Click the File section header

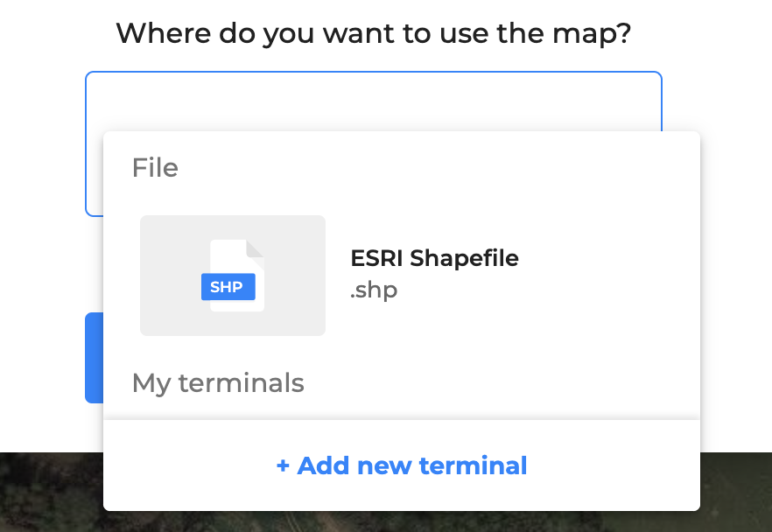click(x=155, y=167)
